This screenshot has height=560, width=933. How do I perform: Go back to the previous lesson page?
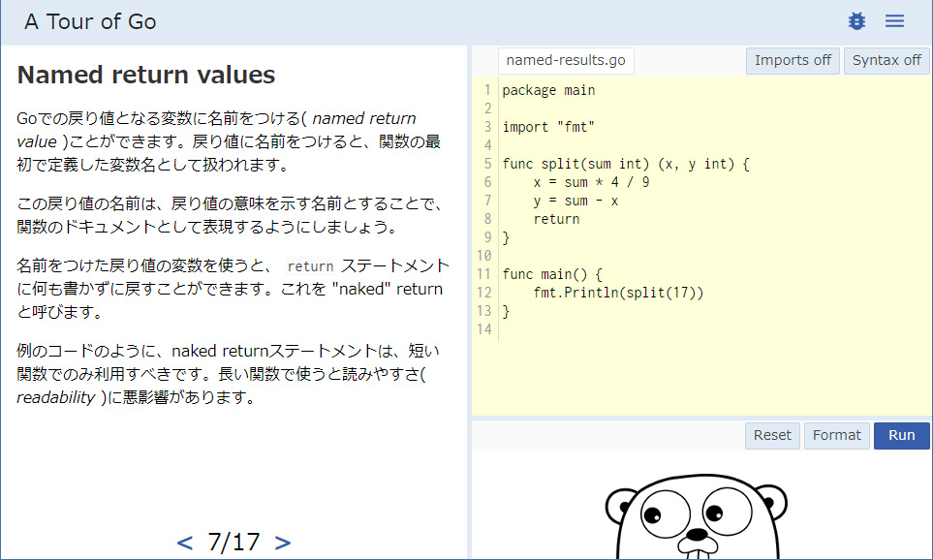(184, 543)
